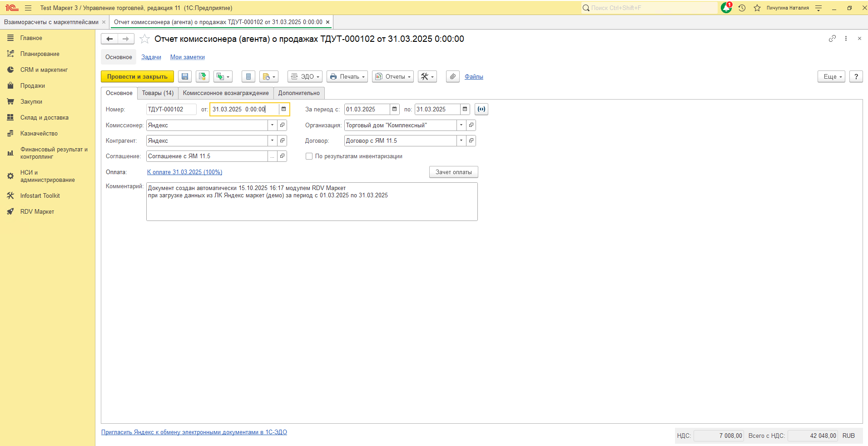This screenshot has height=446, width=868.
Task: Go back with the left arrow
Action: coord(109,39)
